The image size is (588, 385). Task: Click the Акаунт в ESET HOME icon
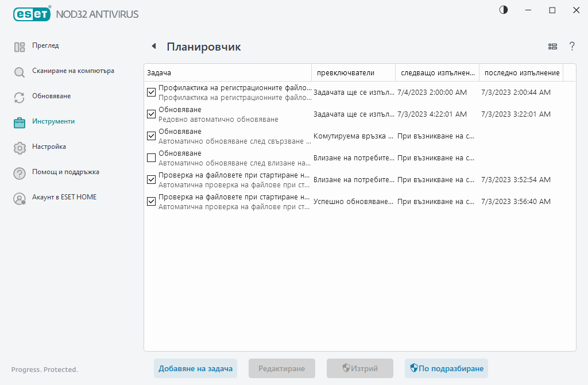tap(20, 198)
